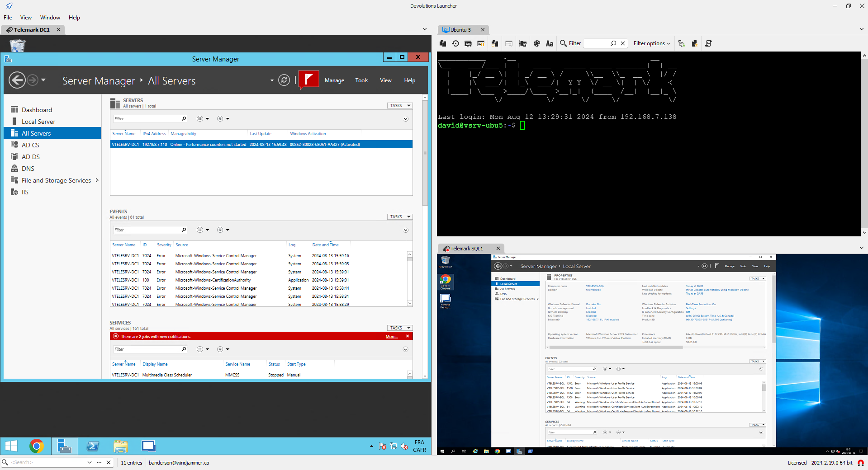The image size is (868, 470).
Task: Click the first copy icon in Ubuntu toolbar
Action: point(443,43)
